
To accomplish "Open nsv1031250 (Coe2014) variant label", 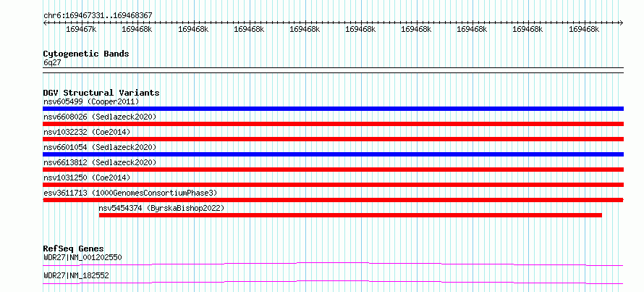I will [x=87, y=178].
